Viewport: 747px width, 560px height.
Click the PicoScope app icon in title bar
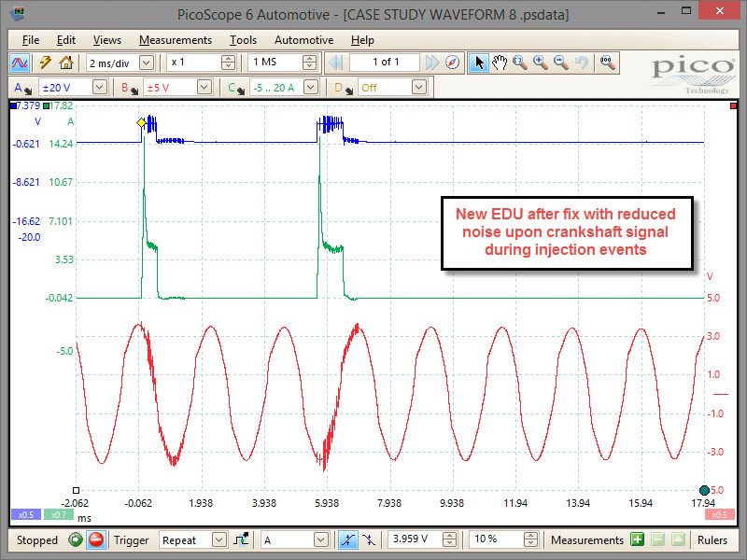[17, 14]
